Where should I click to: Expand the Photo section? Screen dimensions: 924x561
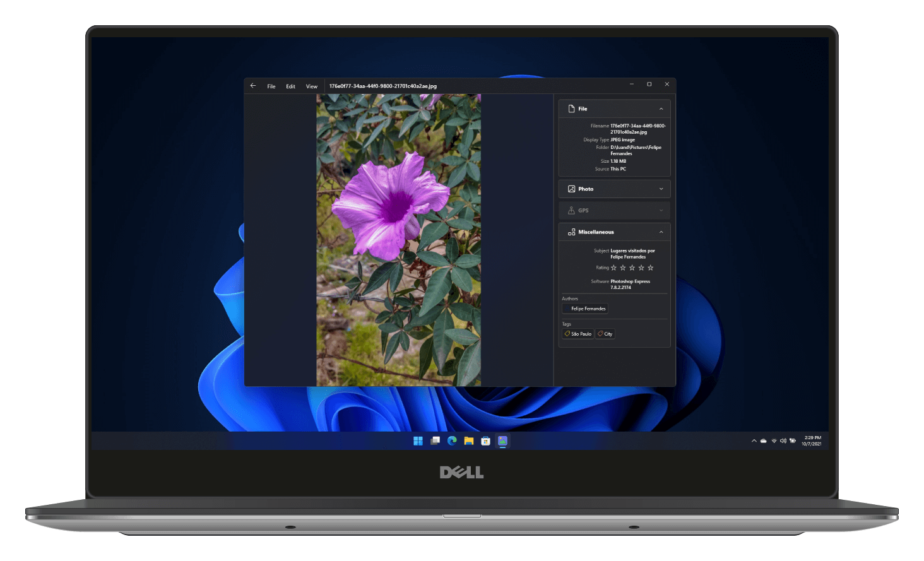point(661,188)
